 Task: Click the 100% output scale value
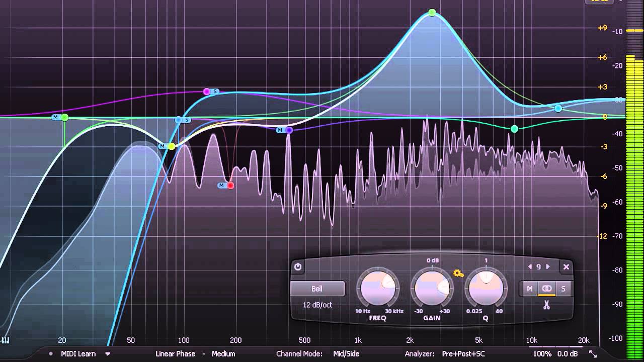click(542, 354)
